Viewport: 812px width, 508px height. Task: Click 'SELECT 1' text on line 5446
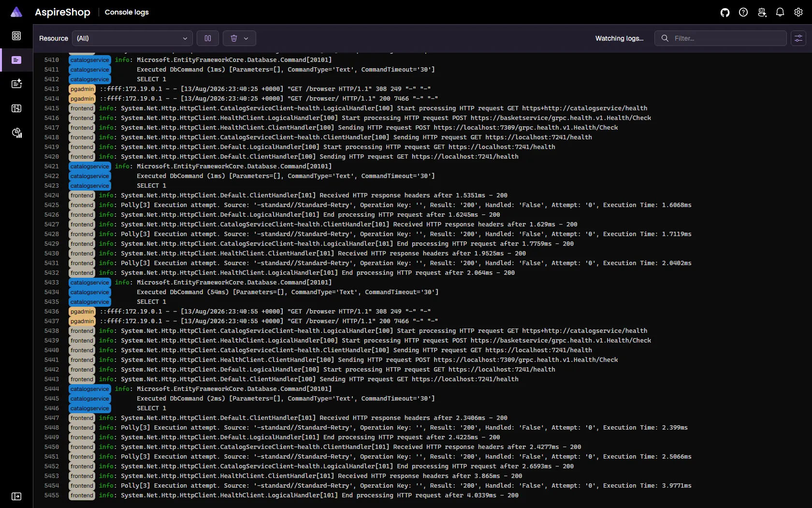[x=151, y=408]
